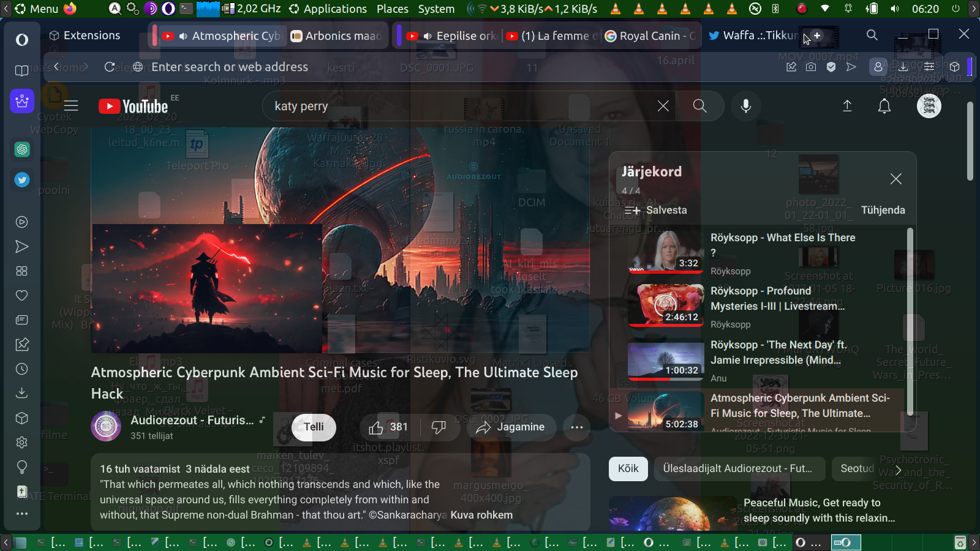Open Pinboards from the Opera sidebar
Viewport: 980px width, 551px height.
coord(22,345)
